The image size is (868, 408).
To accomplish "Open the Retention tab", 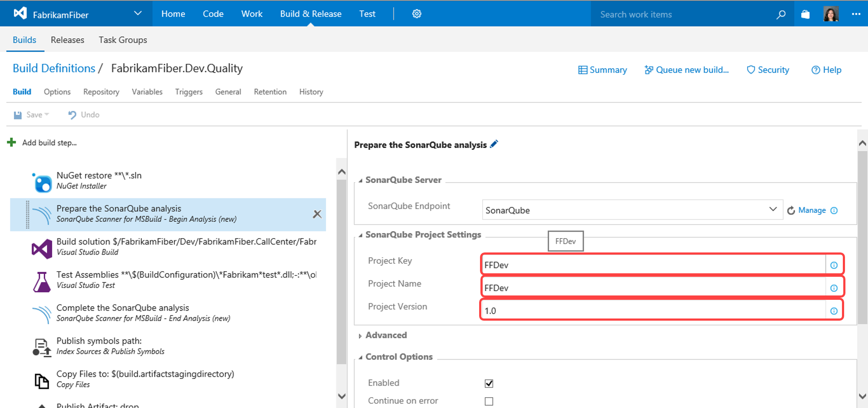I will (x=270, y=92).
